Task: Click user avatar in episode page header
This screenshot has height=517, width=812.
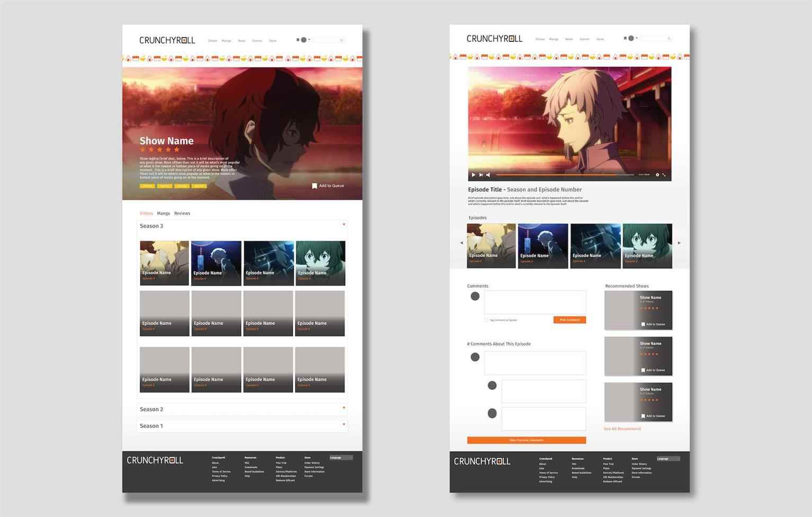Action: (631, 38)
